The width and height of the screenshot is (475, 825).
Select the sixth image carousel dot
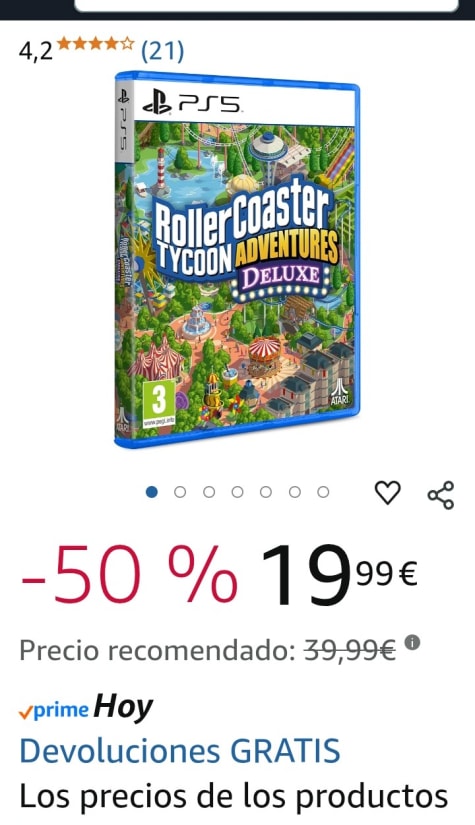pos(295,492)
